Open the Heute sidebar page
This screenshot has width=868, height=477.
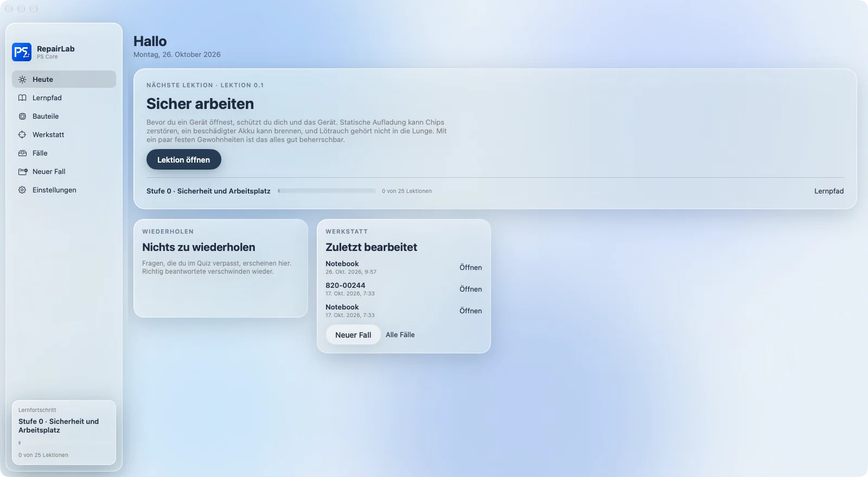[x=64, y=79]
